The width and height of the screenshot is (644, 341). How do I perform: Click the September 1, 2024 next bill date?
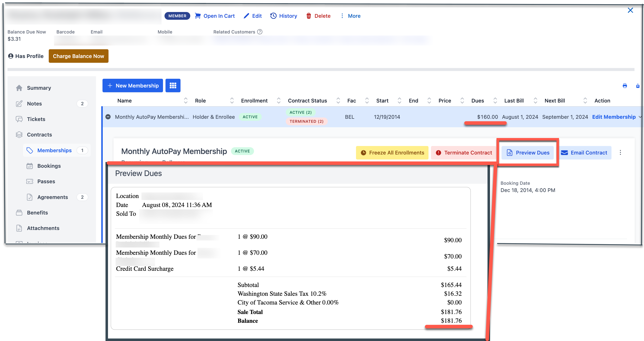tap(565, 117)
